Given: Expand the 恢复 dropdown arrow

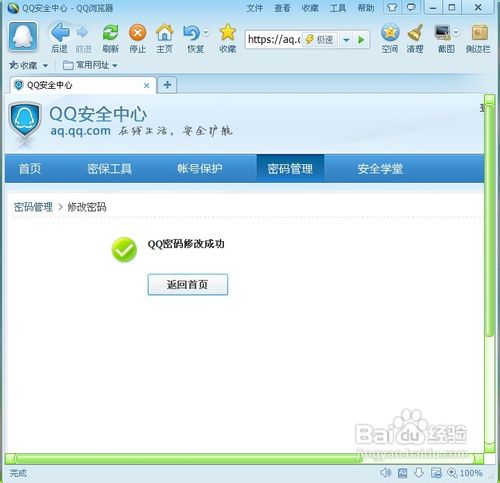Looking at the screenshot, I should pyautogui.click(x=206, y=32).
